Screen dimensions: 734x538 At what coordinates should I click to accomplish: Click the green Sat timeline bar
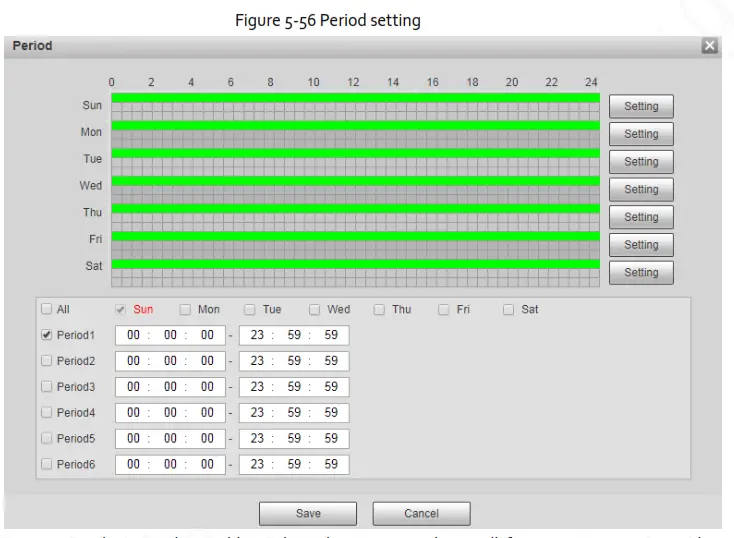point(356,264)
